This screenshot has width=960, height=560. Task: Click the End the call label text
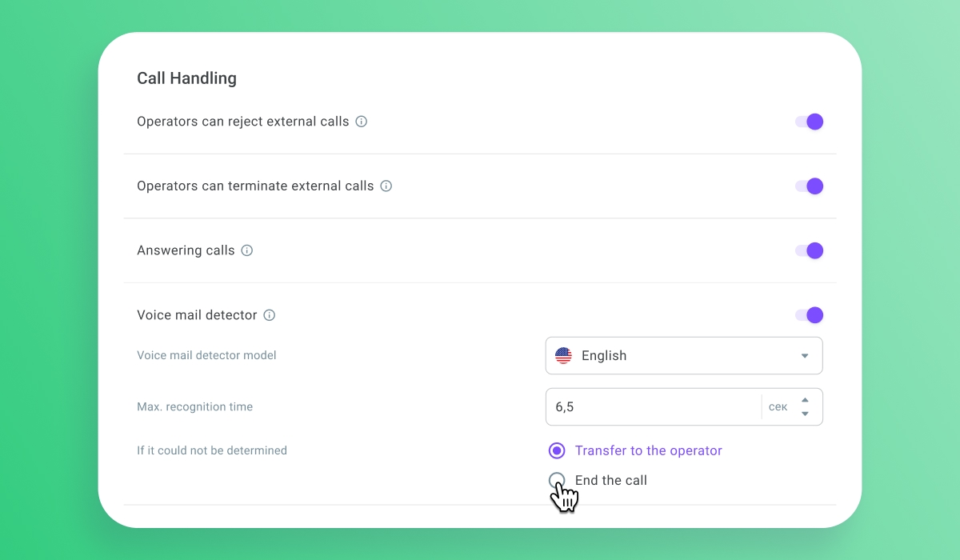pyautogui.click(x=611, y=481)
